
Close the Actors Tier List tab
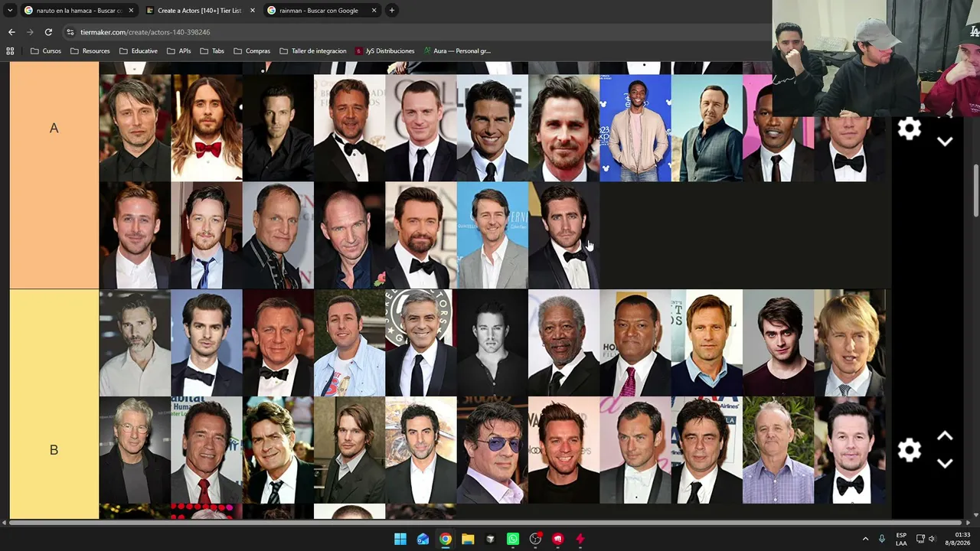252,11
